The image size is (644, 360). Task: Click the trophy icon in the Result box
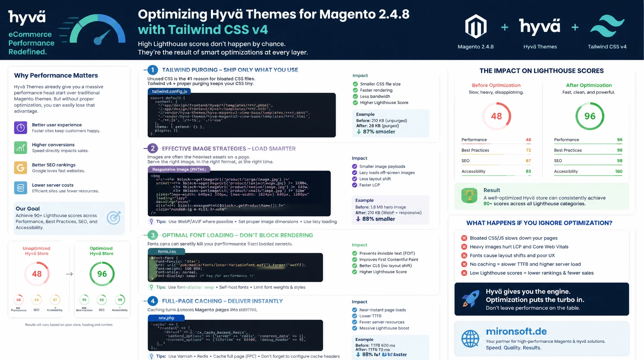[x=469, y=195]
